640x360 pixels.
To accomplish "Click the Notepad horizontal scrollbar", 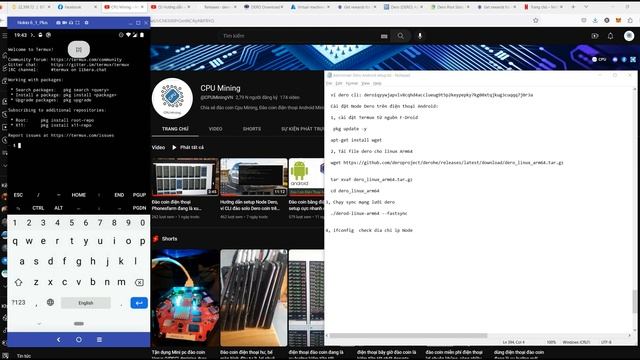I will click(408, 336).
